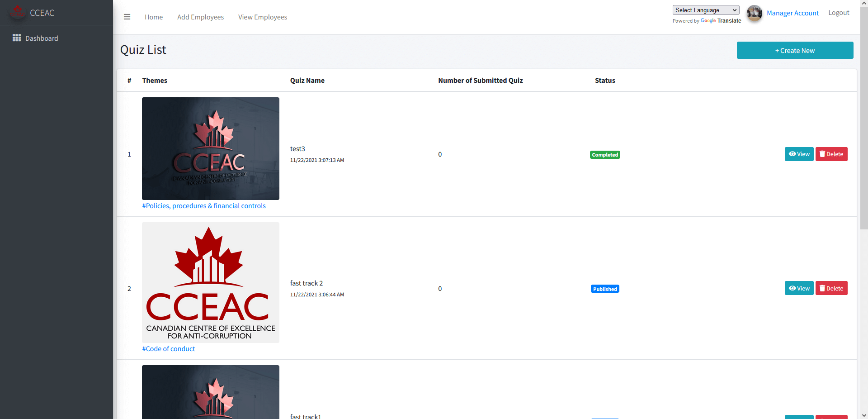View the test3 quiz

[x=799, y=154]
